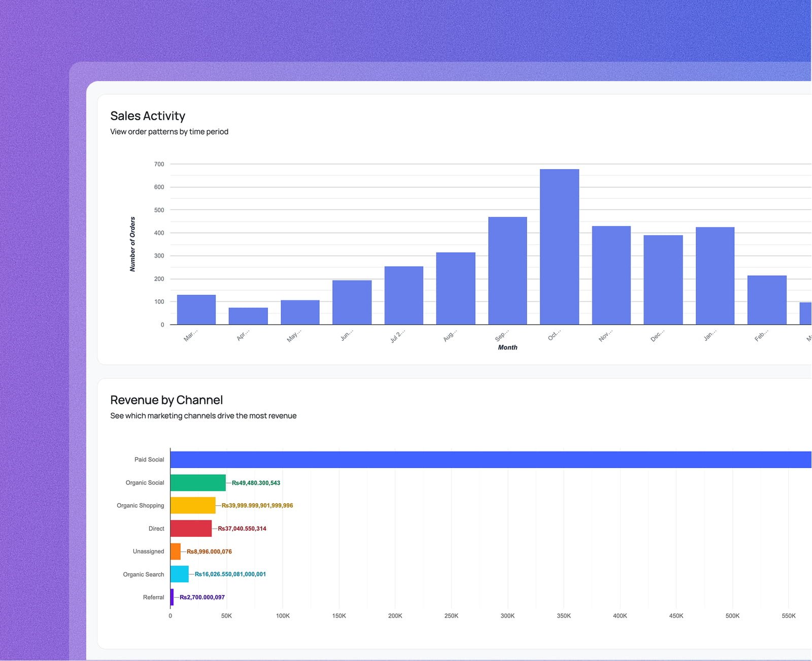Viewport: 812px width, 661px height.
Task: Select the December bar in the monthly chart
Action: [x=662, y=279]
